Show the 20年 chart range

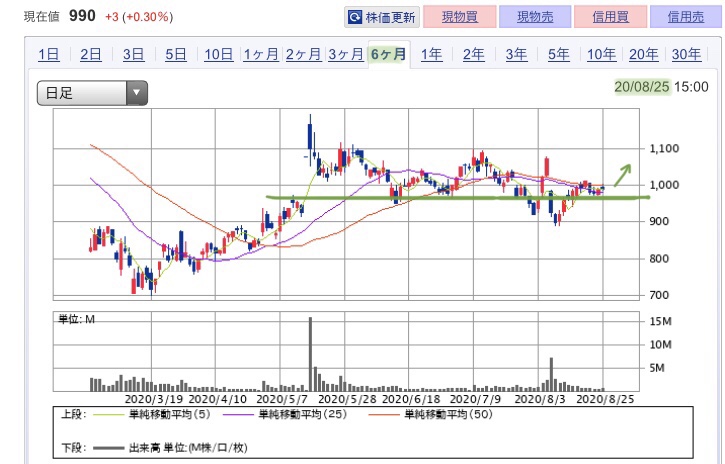[x=644, y=55]
